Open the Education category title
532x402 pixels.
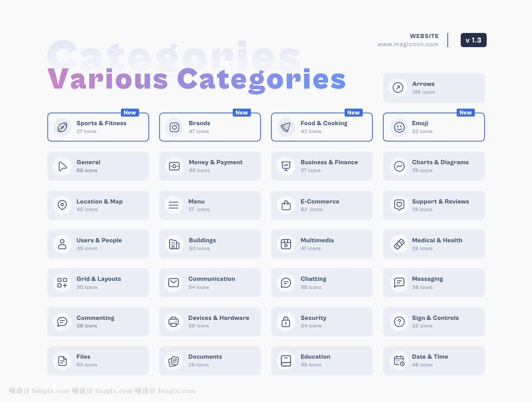[x=315, y=357]
